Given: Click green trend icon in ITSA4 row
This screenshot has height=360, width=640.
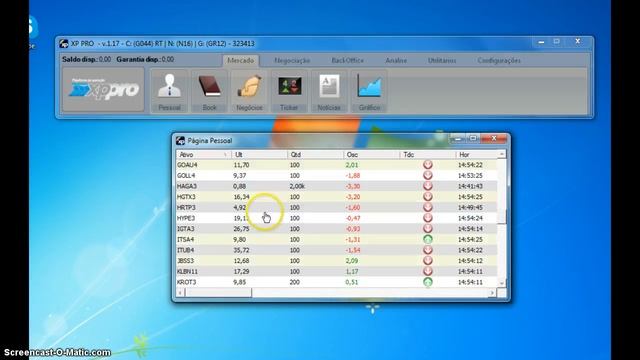Looking at the screenshot, I should point(428,239).
